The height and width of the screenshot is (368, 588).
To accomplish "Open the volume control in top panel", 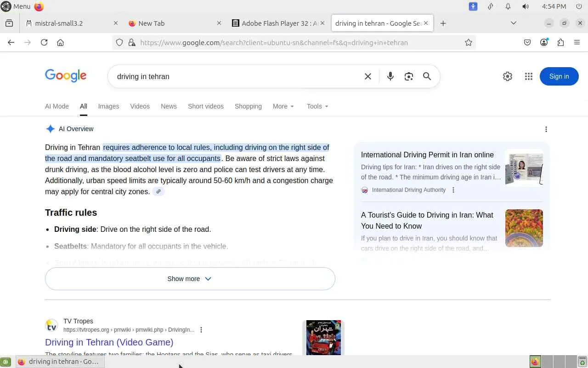I will [x=526, y=6].
